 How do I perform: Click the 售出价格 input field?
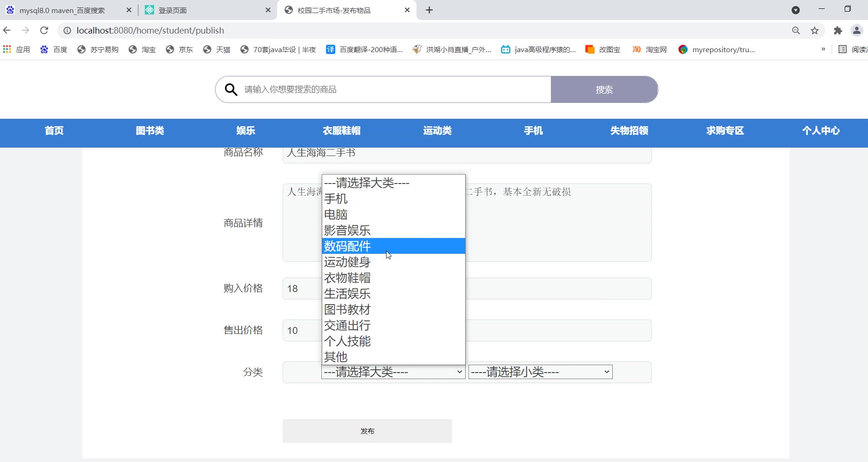[x=467, y=331]
